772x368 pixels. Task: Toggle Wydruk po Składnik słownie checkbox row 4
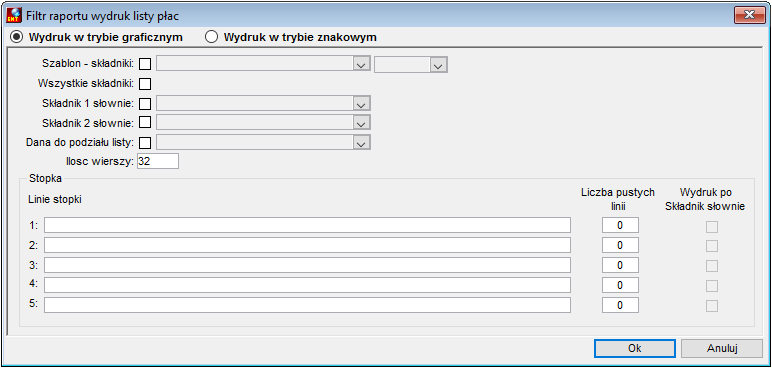(x=712, y=286)
